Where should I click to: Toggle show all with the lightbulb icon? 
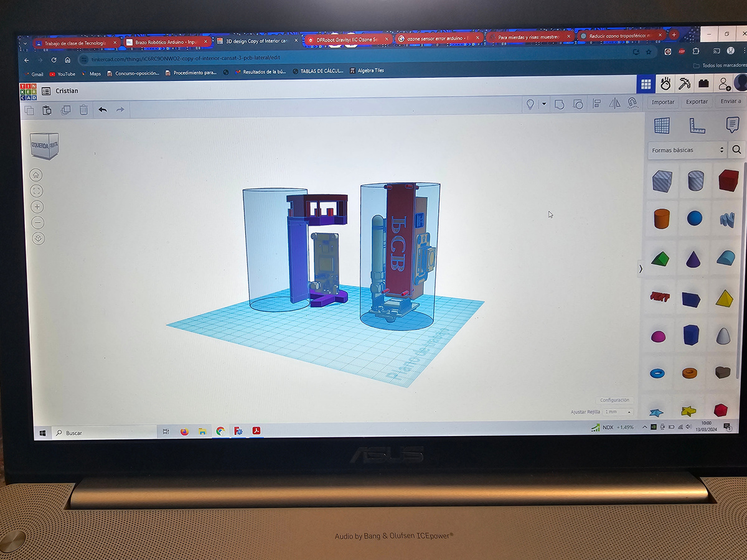coord(530,104)
